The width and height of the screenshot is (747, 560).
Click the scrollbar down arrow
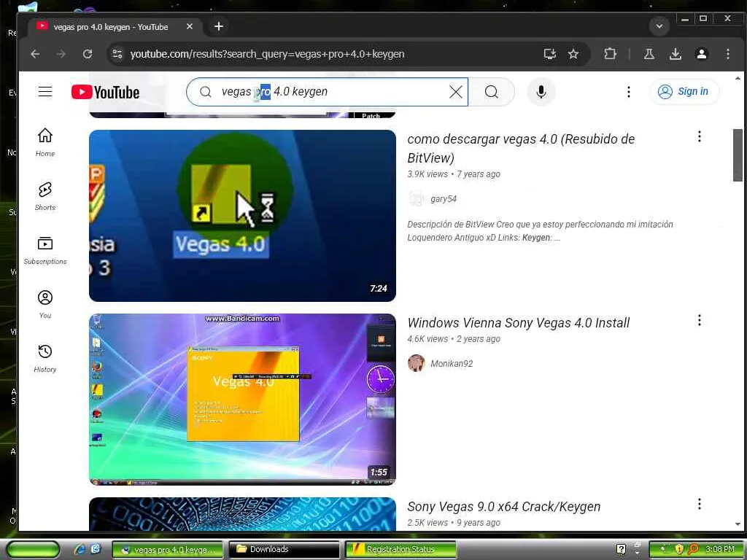(738, 524)
